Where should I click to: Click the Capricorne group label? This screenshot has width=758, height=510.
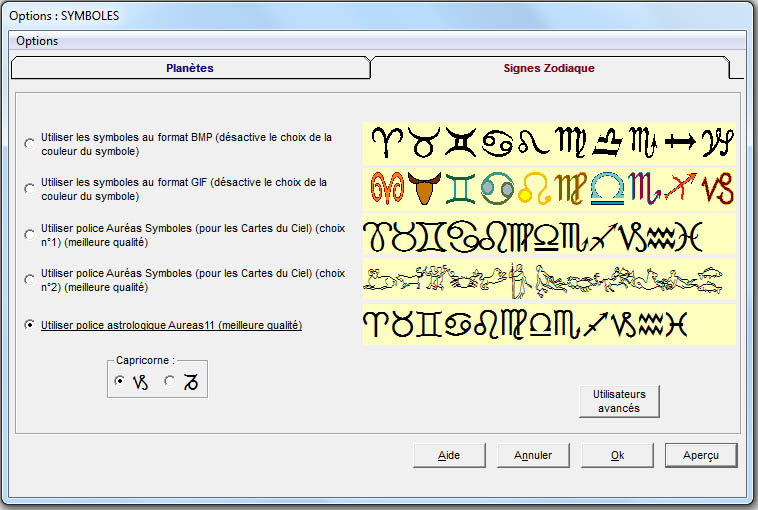pyautogui.click(x=145, y=361)
